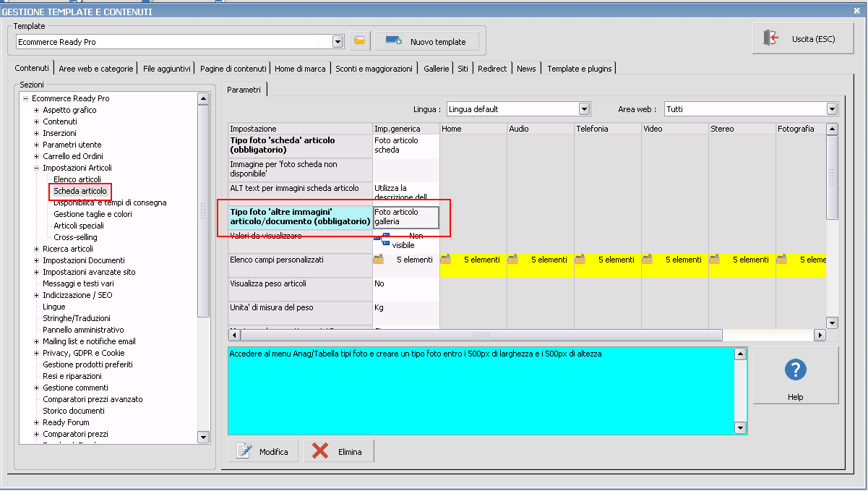Screen dimensions: 868x491
Task: Click the Telefonia column header
Action: coord(607,129)
